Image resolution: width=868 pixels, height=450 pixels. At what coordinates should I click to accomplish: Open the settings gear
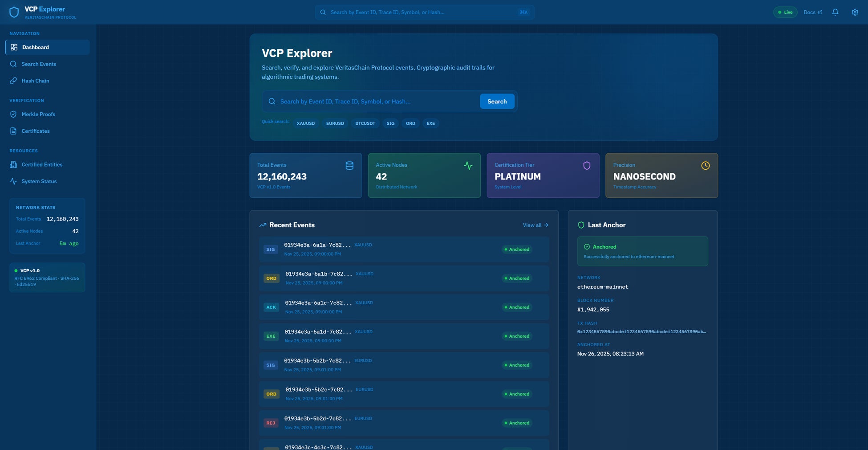[855, 12]
